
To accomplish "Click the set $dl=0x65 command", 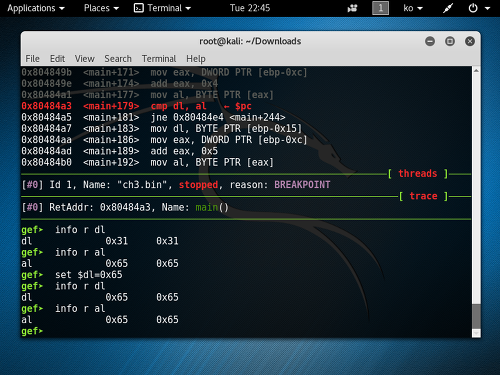I will [x=89, y=275].
